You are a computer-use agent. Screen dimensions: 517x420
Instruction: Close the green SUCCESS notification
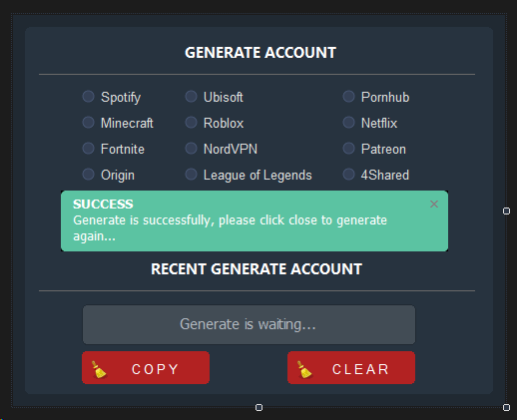434,204
